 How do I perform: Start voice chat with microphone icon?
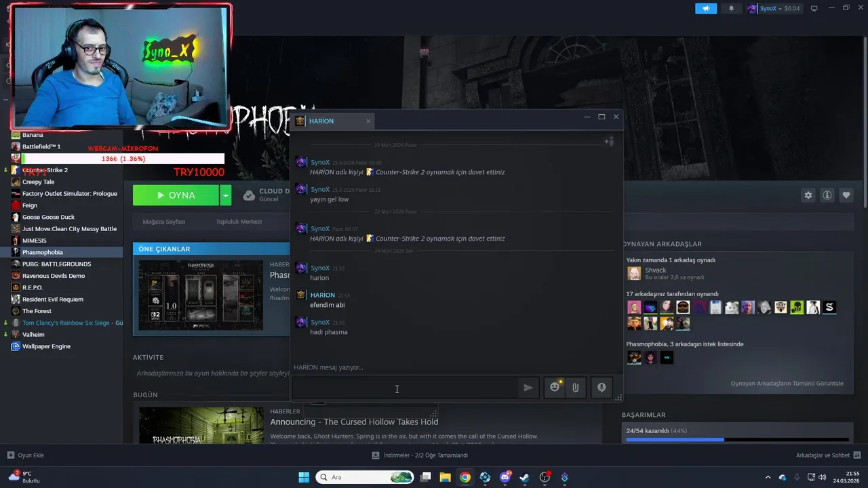pyautogui.click(x=601, y=388)
